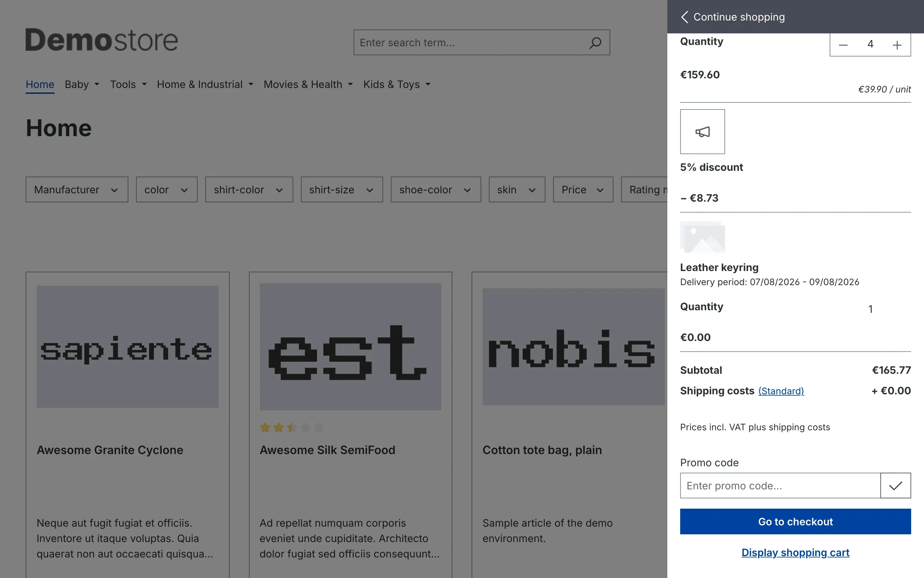Click the sapiente product image
The width and height of the screenshot is (924, 578).
click(x=127, y=346)
